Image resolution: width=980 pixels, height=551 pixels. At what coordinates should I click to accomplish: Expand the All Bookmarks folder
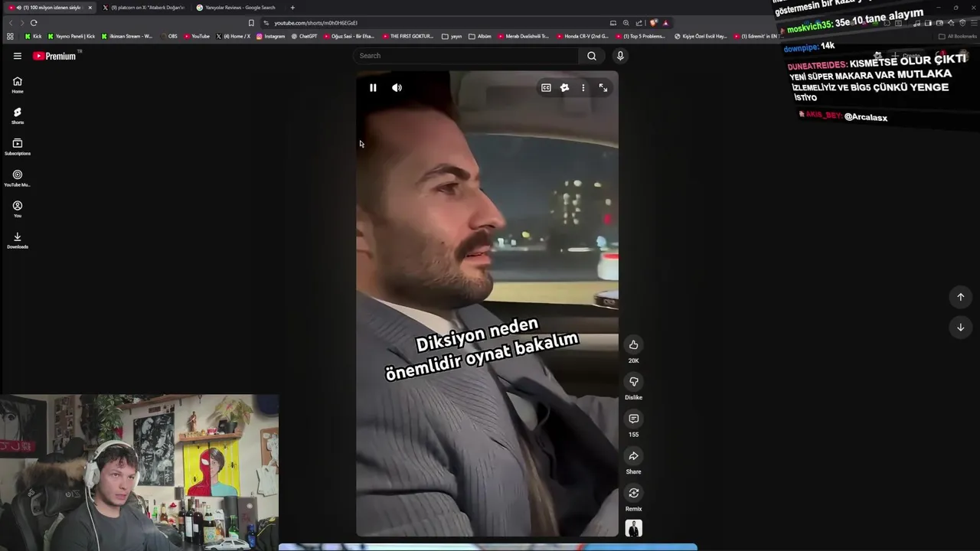coord(957,36)
